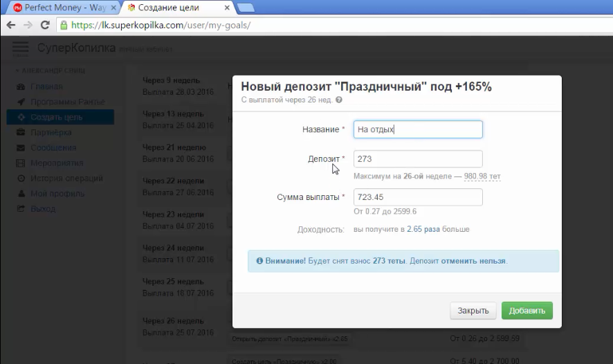Image resolution: width=613 pixels, height=364 pixels.
Task: Click the green Добавить button
Action: click(527, 311)
